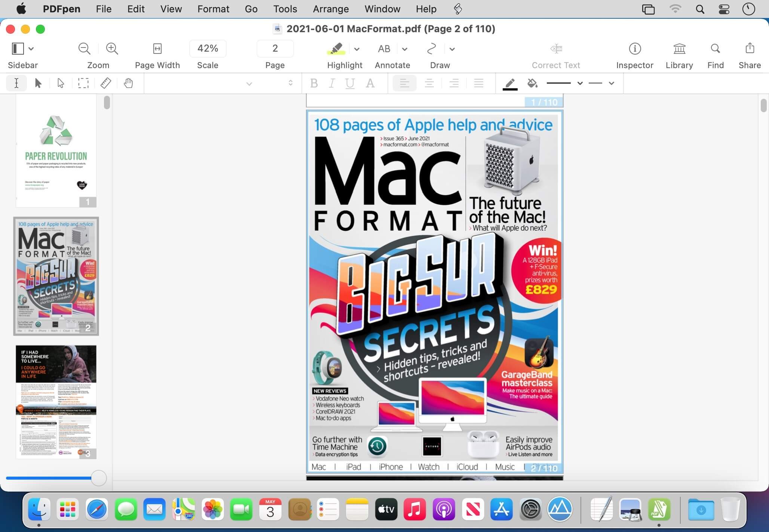Expand the Annotate tool options
Image resolution: width=769 pixels, height=532 pixels.
coord(405,49)
